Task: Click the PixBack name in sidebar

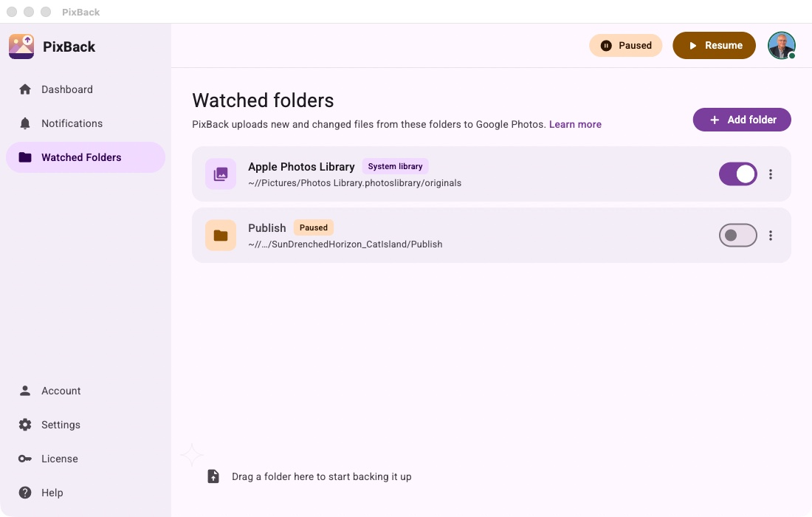Action: 69,47
